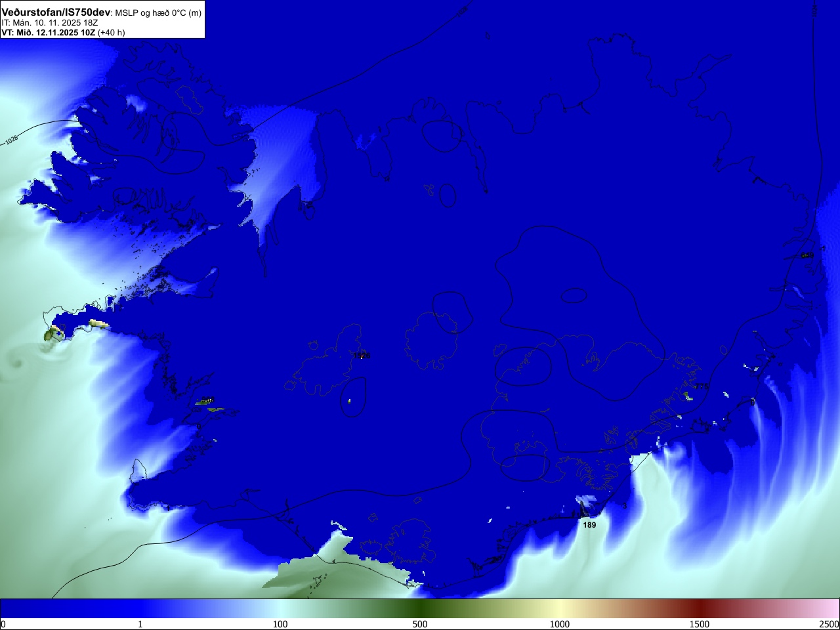Click the colorbar 1000 tick label

pyautogui.click(x=560, y=624)
